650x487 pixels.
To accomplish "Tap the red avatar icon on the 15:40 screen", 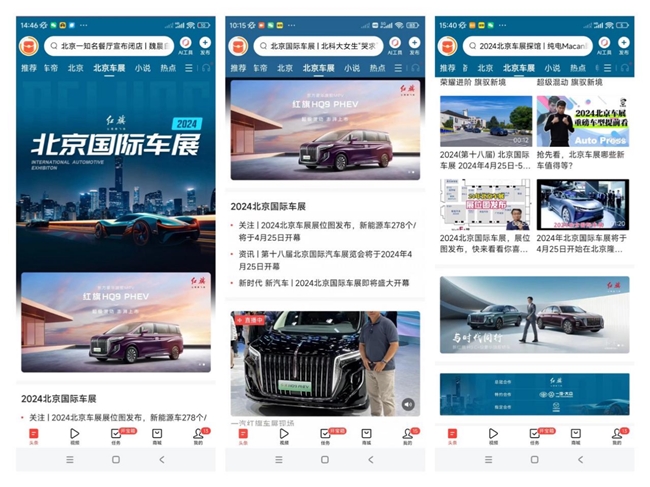I will [x=447, y=46].
